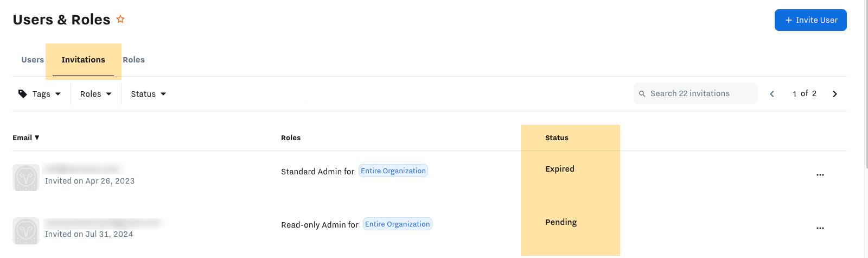Viewport: 868px width, 258px height.
Task: Click the avatar of the Jul 31, 2024 invitation
Action: tap(26, 231)
